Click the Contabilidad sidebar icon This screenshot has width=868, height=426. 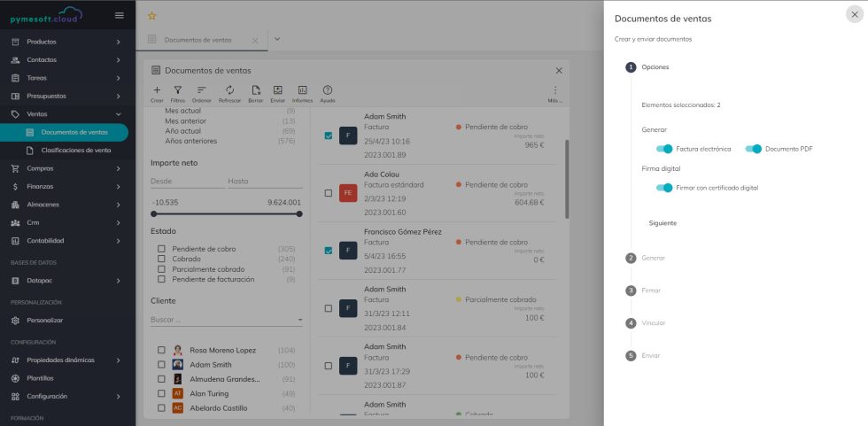16,241
